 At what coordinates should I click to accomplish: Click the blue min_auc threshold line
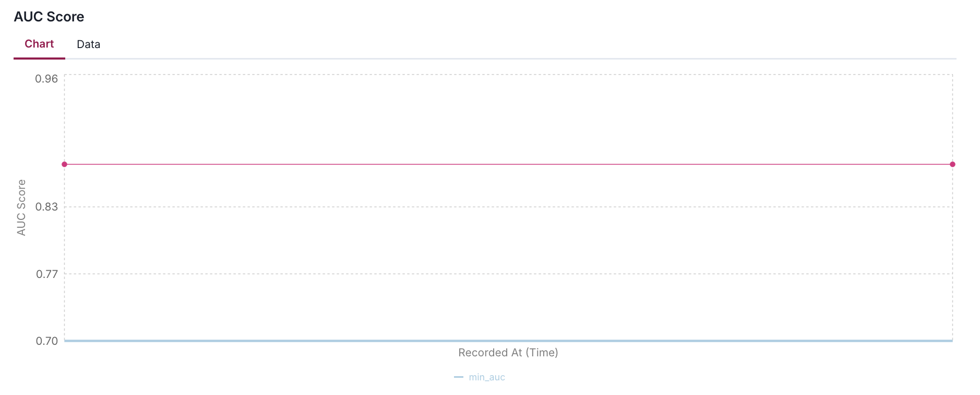pos(508,341)
